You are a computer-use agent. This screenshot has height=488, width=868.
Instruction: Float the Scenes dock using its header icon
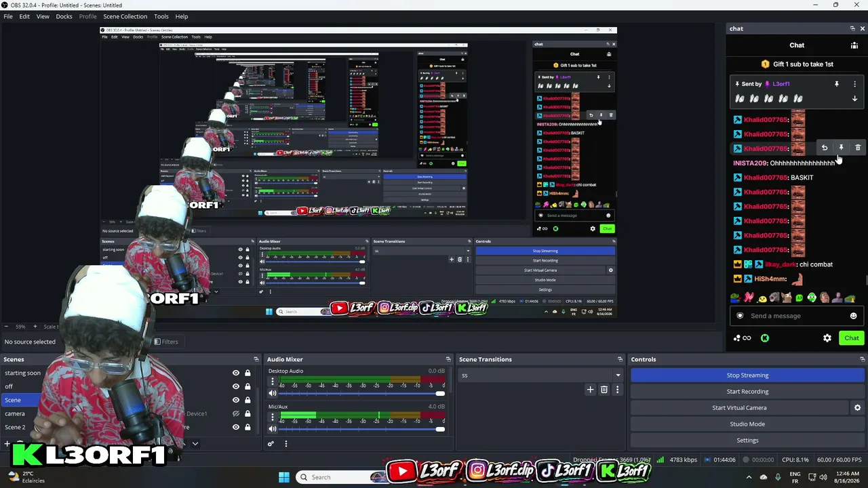[x=256, y=359]
